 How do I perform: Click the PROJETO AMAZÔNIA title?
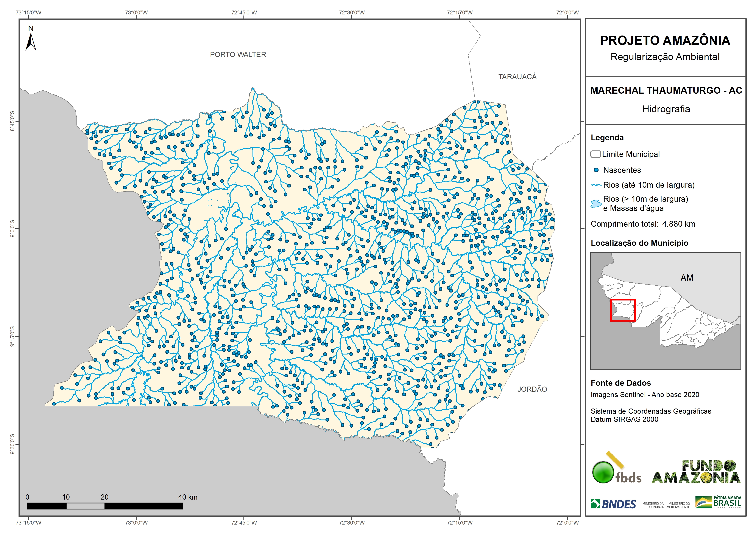[665, 40]
